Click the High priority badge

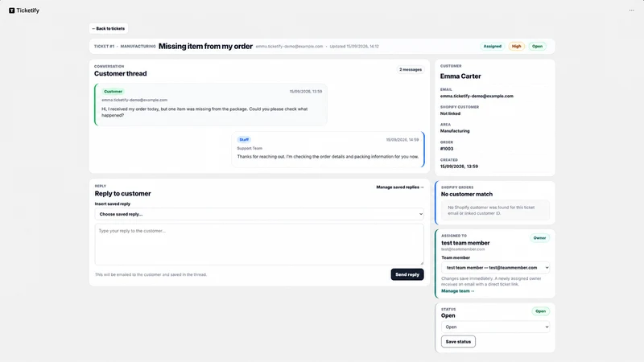[x=516, y=47]
